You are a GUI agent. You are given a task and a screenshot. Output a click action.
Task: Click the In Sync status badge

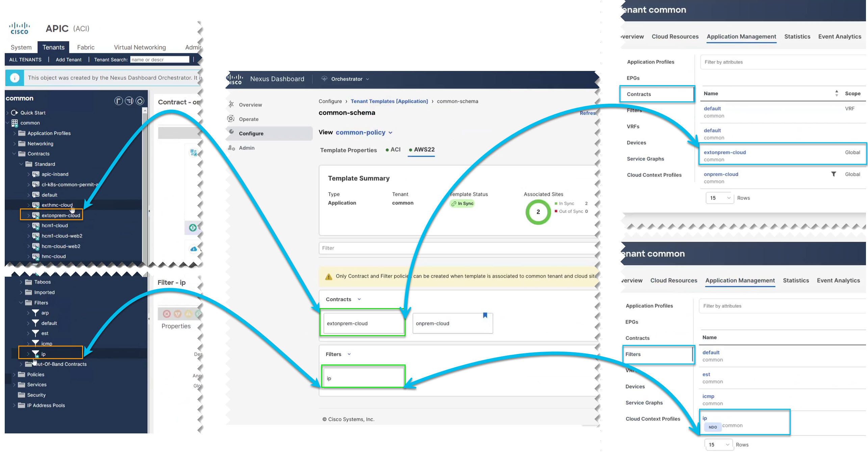pyautogui.click(x=462, y=203)
